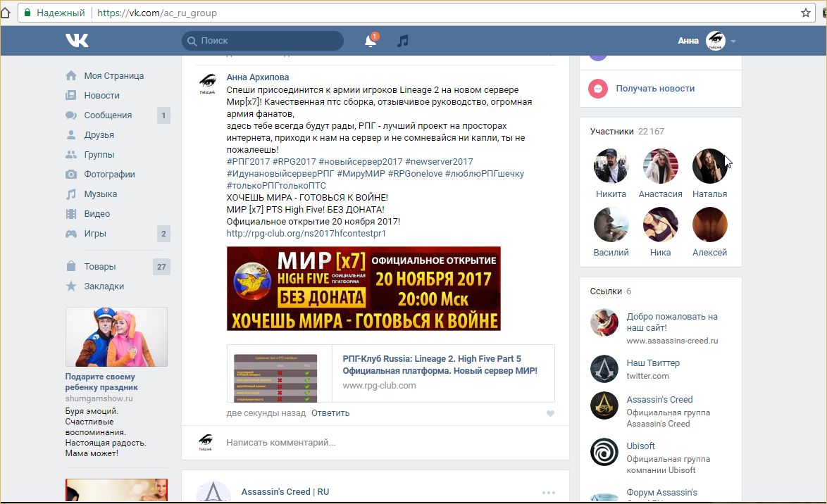Open the children's show ad image
Viewport: 827px width, 504px height.
(116, 337)
